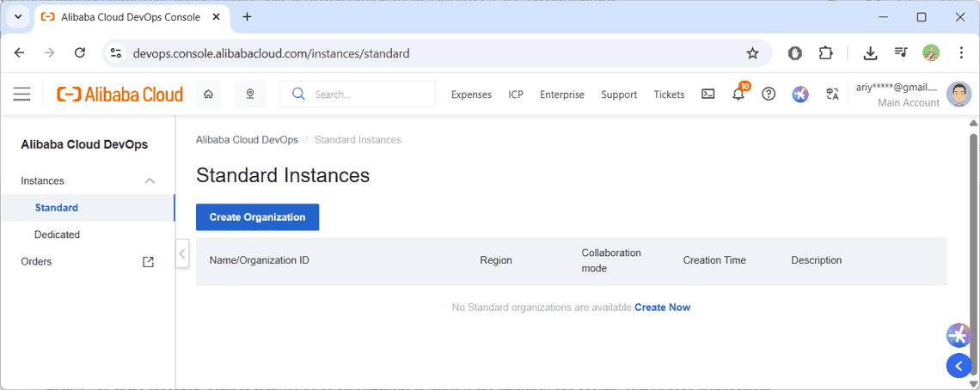
Task: Select Standard in sidebar
Action: [x=57, y=208]
